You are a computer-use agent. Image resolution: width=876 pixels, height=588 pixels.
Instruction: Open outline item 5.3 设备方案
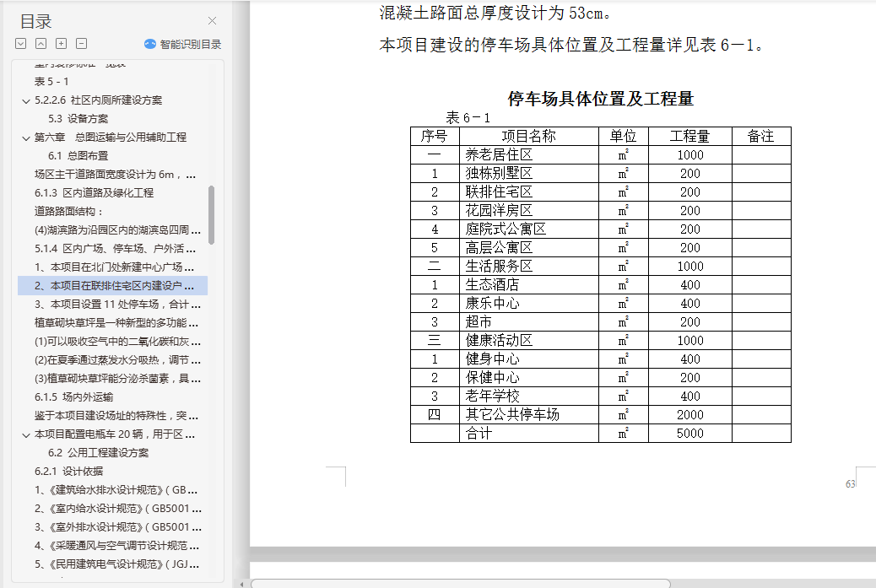click(78, 118)
